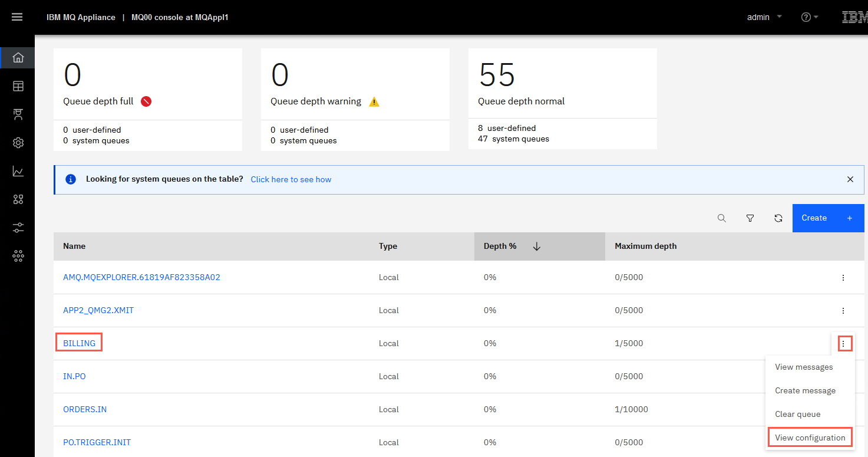Click the queue depth full red icon
Image resolution: width=868 pixels, height=457 pixels.
tap(146, 101)
